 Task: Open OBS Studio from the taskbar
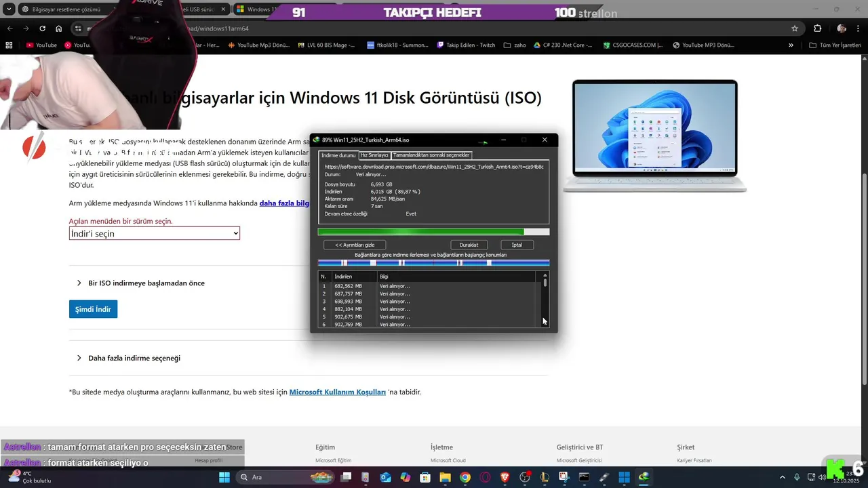coord(524,477)
